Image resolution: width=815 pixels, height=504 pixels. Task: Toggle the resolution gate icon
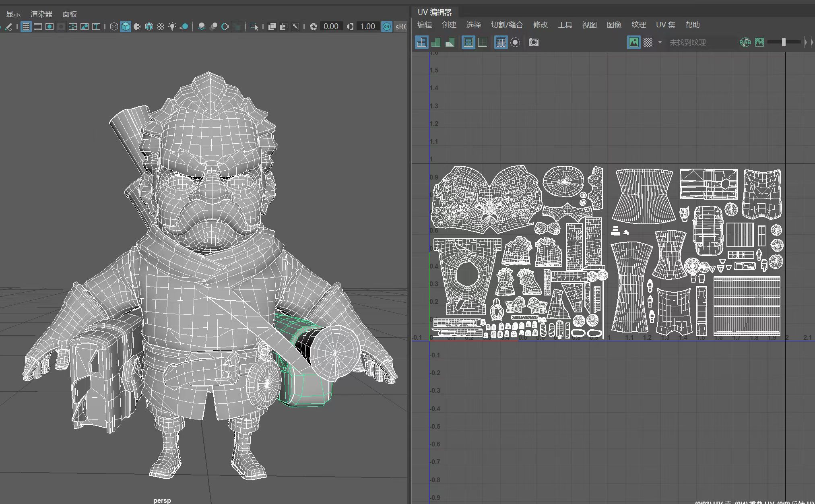[x=50, y=27]
